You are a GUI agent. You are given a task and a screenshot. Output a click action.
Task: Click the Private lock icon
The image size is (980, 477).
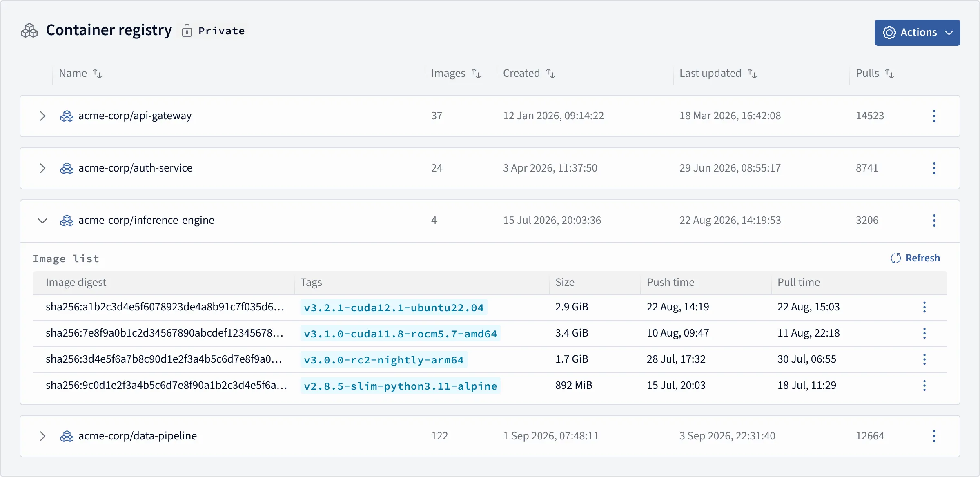(187, 31)
